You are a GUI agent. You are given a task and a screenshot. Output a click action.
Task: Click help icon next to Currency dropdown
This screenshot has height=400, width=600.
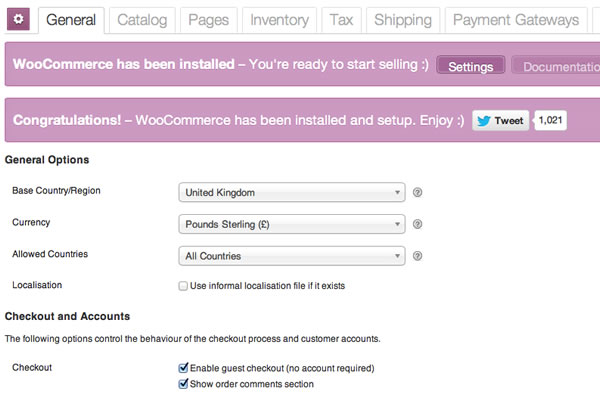417,224
